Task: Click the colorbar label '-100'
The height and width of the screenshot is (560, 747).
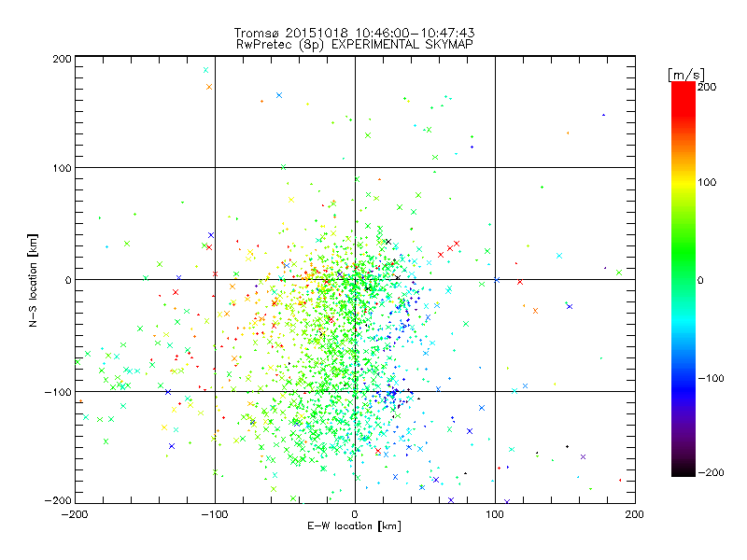Action: click(711, 378)
